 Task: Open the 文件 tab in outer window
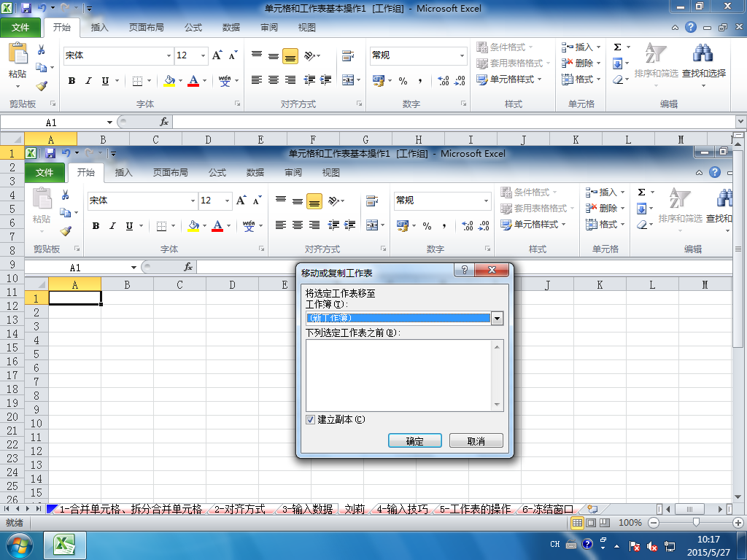(20, 28)
